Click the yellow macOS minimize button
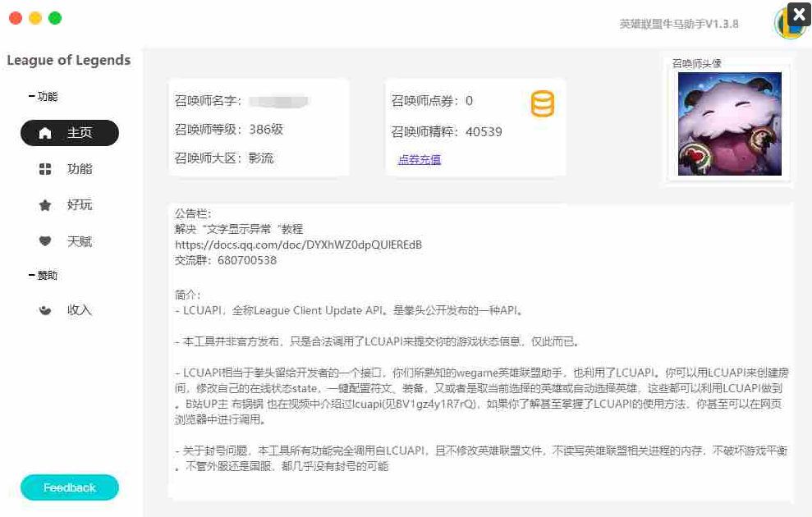The height and width of the screenshot is (517, 812). click(x=35, y=18)
